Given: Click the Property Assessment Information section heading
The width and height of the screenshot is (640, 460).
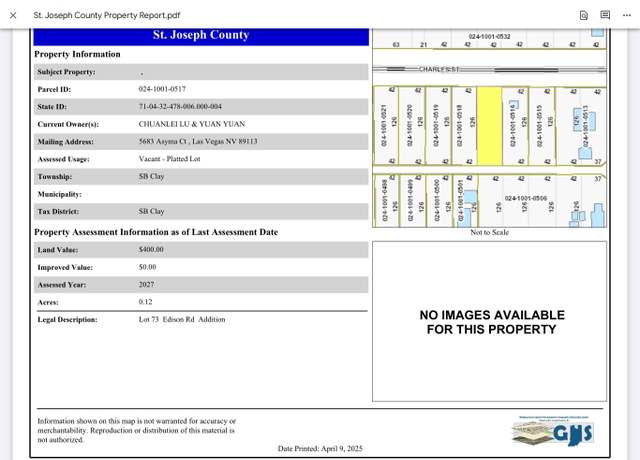Looking at the screenshot, I should (156, 232).
